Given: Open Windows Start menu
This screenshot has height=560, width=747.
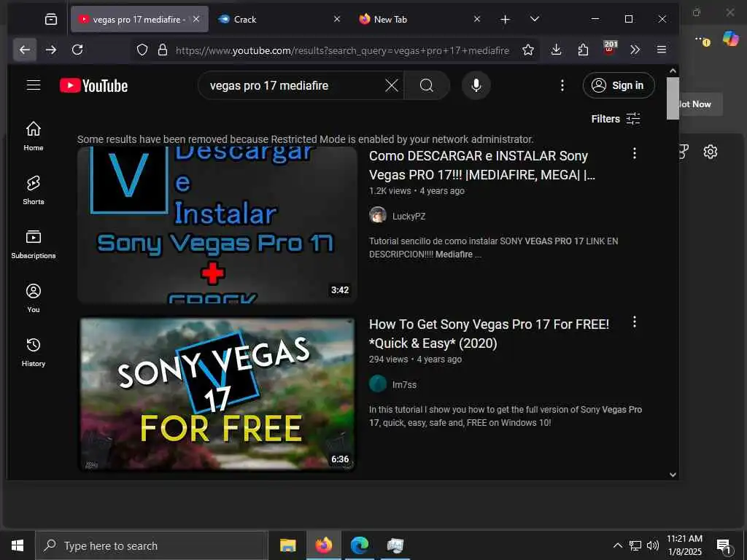Looking at the screenshot, I should pyautogui.click(x=18, y=545).
